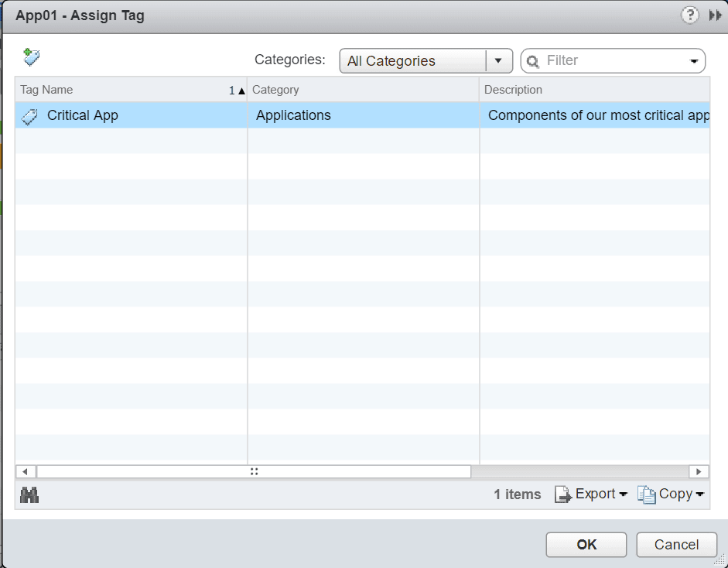Select the Critical App tag row
The height and width of the screenshot is (568, 728).
click(362, 115)
